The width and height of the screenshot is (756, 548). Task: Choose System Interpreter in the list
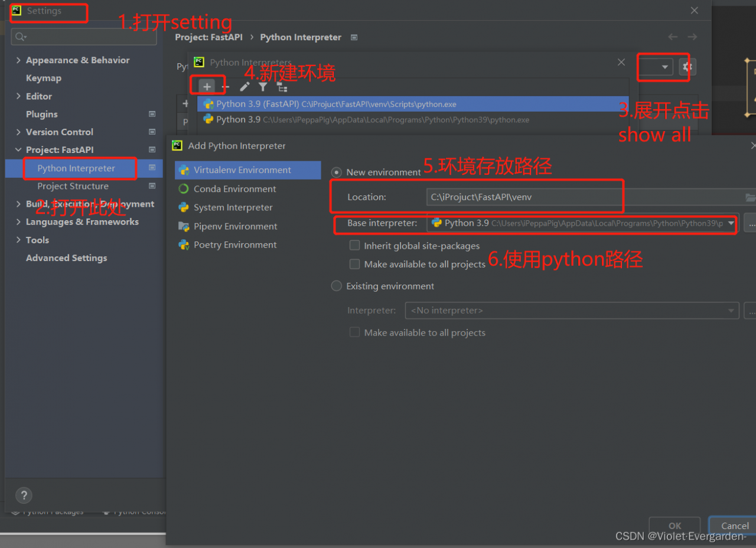tap(248, 207)
